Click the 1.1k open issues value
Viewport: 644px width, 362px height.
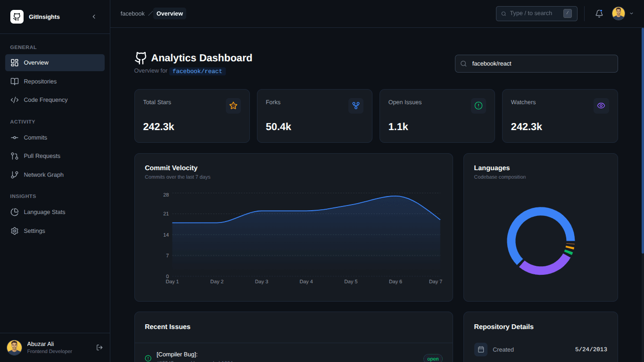(x=398, y=127)
